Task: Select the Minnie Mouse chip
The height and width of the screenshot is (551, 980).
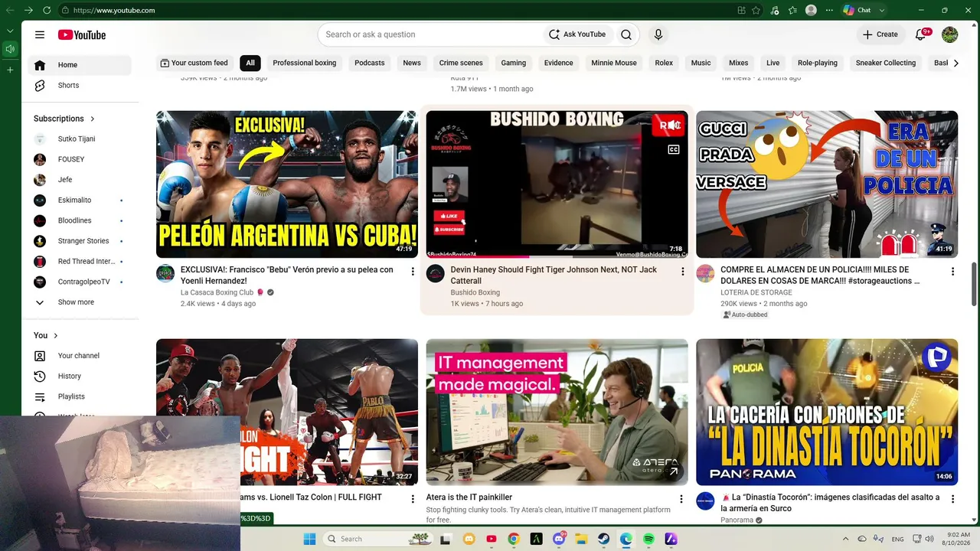Action: pyautogui.click(x=614, y=63)
